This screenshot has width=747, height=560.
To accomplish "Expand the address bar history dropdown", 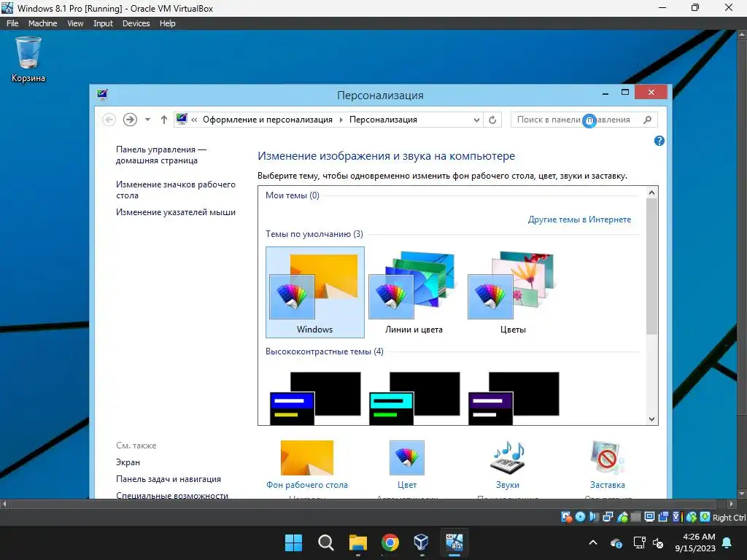I will click(x=476, y=120).
